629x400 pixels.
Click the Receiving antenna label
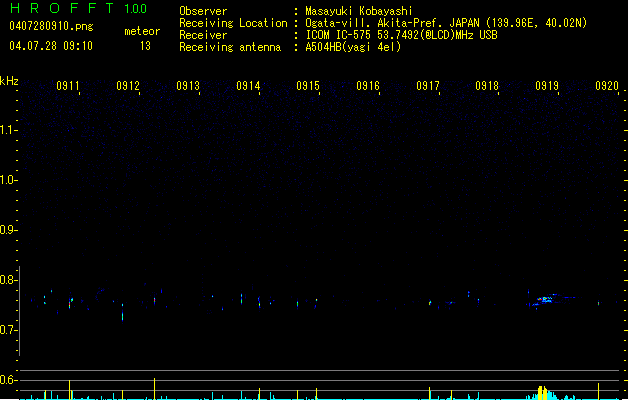click(230, 47)
